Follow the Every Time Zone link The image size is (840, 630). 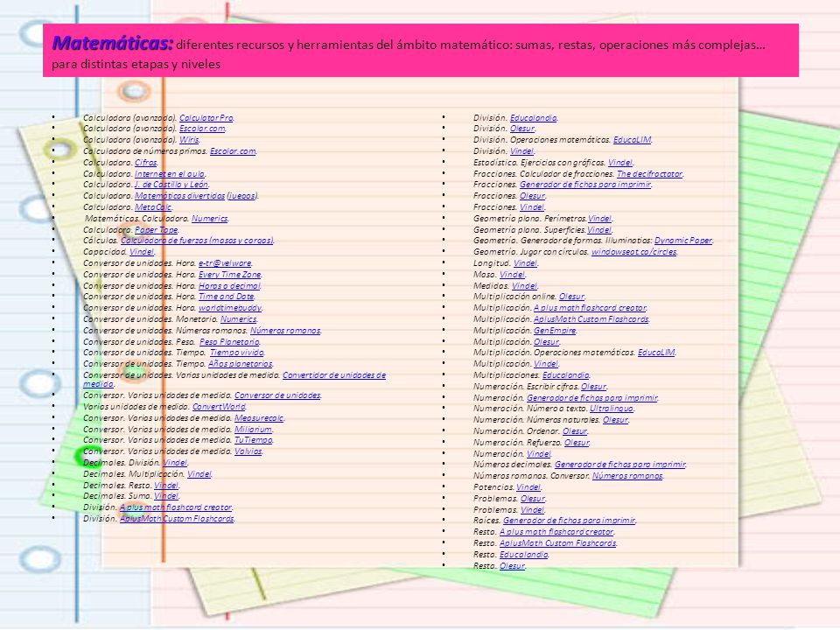pos(230,274)
